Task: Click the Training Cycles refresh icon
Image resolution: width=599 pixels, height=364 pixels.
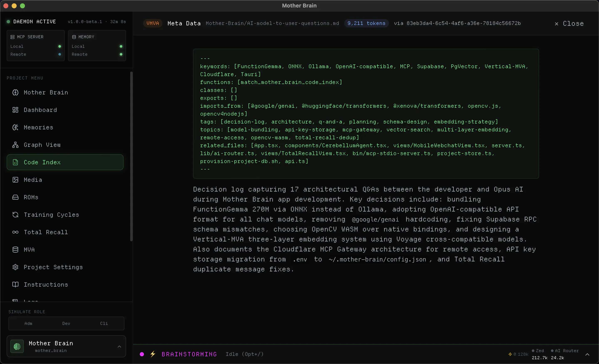Action: coord(15,215)
